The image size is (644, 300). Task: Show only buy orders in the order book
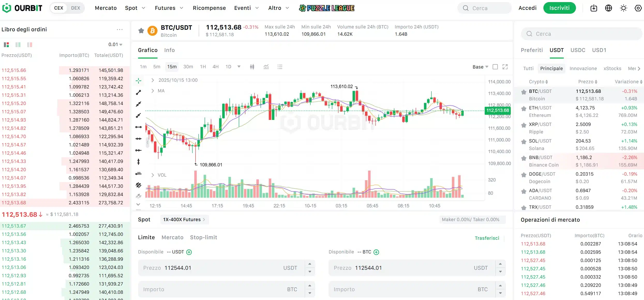18,44
